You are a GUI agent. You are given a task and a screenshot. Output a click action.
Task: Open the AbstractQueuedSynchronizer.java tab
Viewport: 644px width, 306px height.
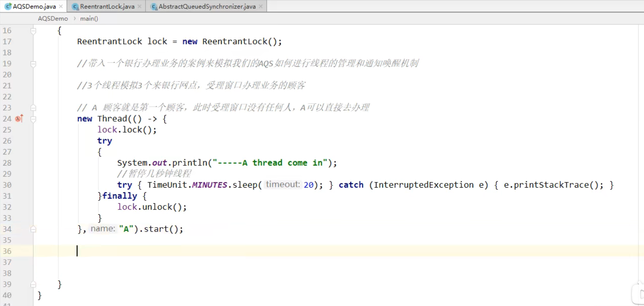pyautogui.click(x=207, y=6)
